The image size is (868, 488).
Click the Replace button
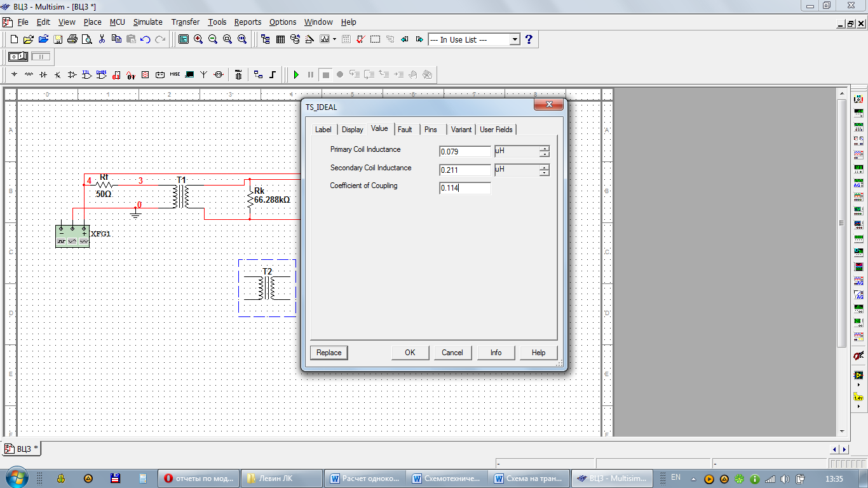pyautogui.click(x=329, y=353)
